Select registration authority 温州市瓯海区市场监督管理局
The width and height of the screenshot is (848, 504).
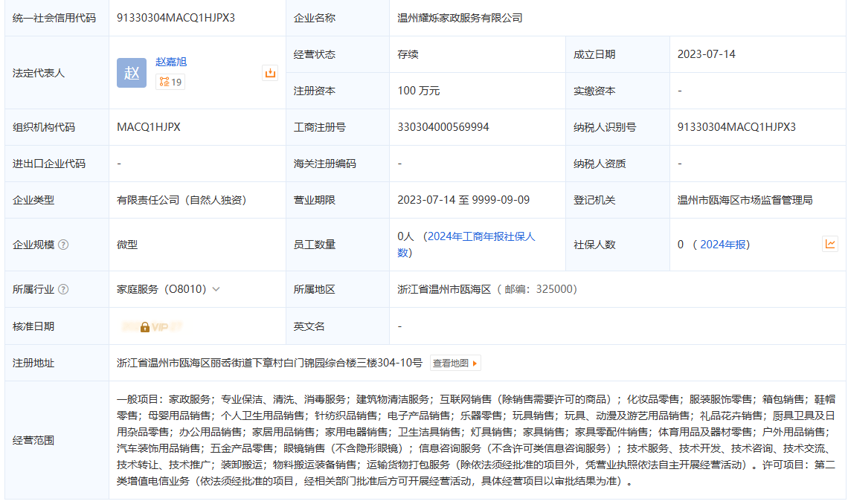click(x=745, y=200)
